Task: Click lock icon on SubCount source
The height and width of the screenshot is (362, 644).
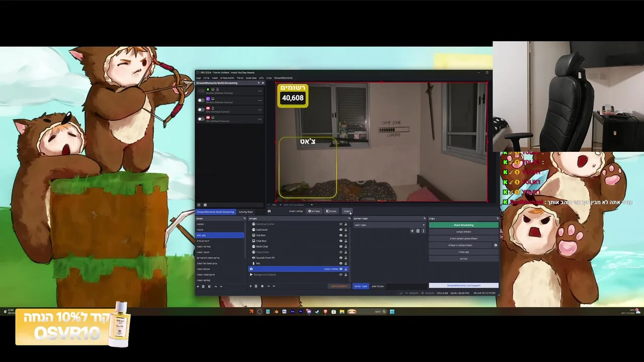Action: point(346,230)
